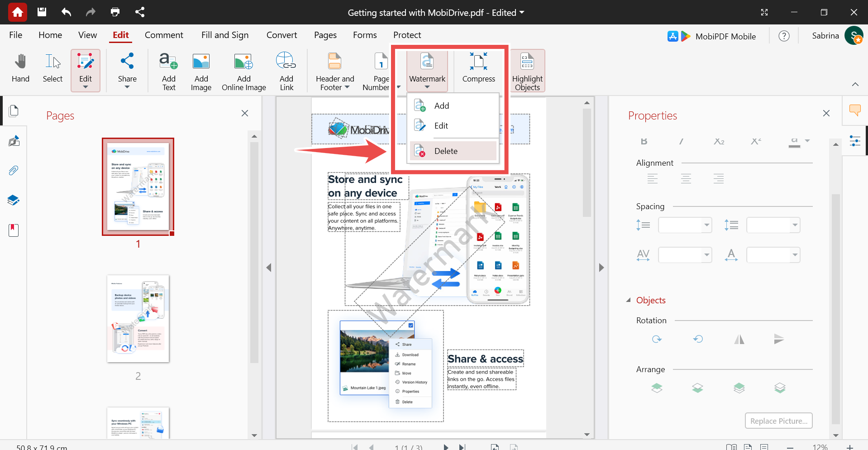Switch to the Fill and Sign tab

pyautogui.click(x=225, y=35)
